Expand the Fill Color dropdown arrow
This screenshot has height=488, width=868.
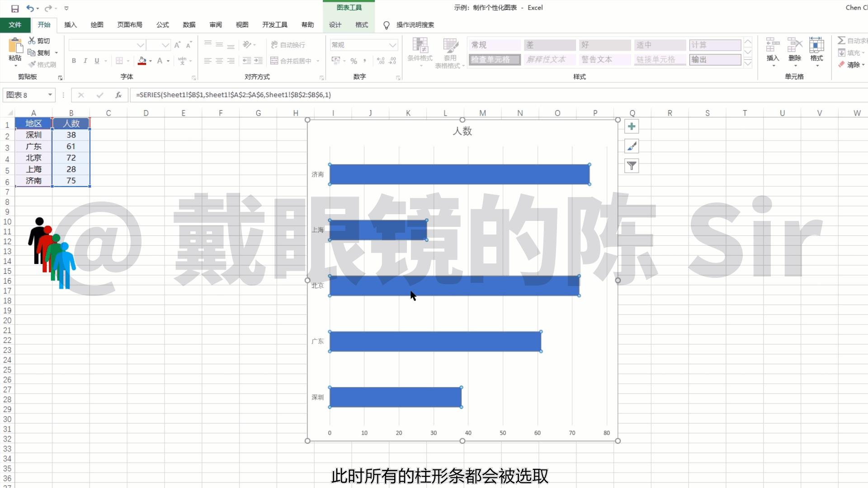(x=150, y=60)
